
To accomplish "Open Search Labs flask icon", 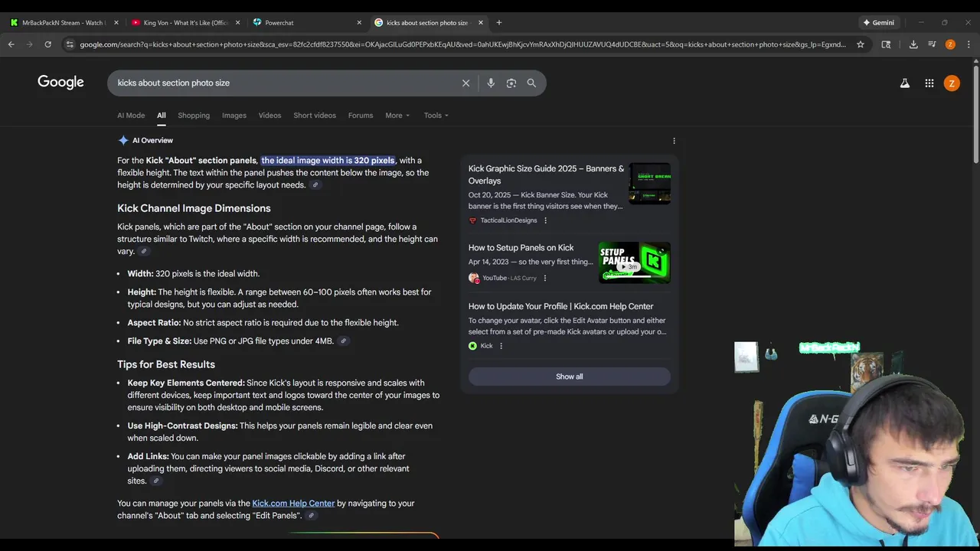I will tap(905, 83).
